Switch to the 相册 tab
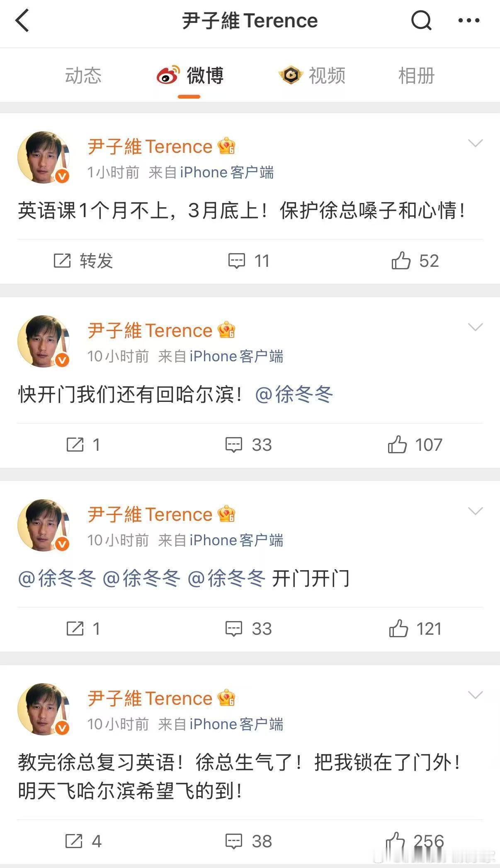This screenshot has width=500, height=868. (416, 75)
